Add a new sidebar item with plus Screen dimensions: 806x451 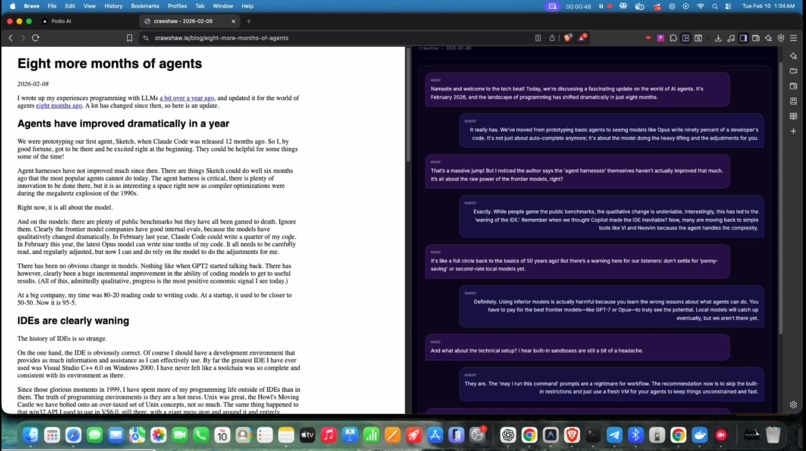click(x=793, y=131)
